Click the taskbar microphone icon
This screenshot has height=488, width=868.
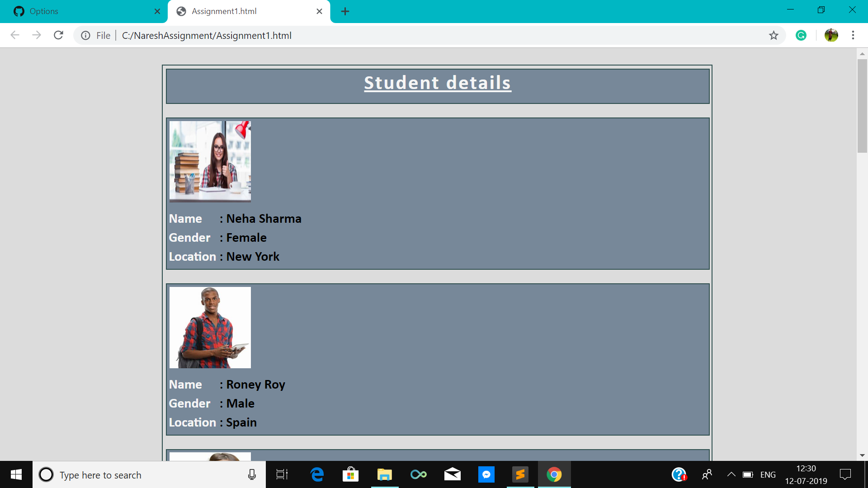coord(252,474)
